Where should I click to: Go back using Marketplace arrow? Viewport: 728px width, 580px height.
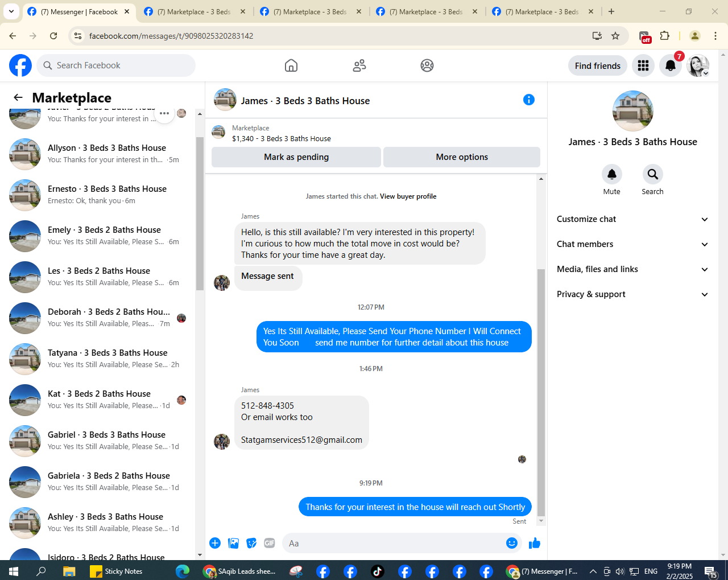coord(18,98)
